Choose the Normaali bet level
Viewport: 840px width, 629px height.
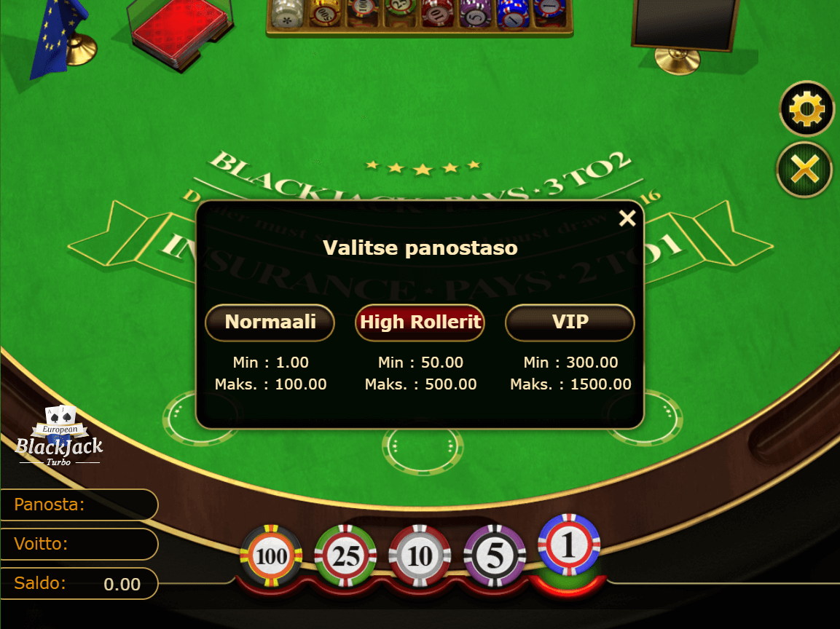[x=270, y=323]
